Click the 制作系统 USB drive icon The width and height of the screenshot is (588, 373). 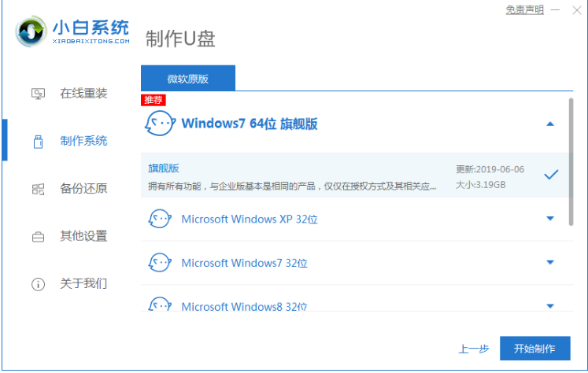point(38,142)
